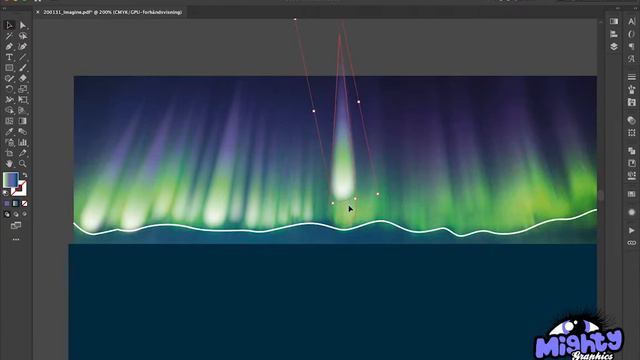Choose the Magic Wand tool

pos(9,36)
